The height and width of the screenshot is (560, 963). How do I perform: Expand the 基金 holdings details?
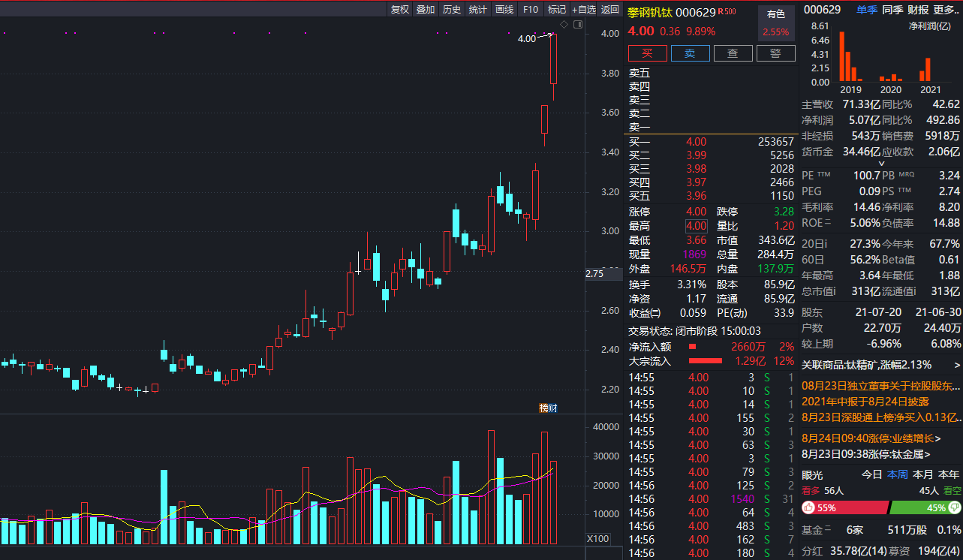click(828, 530)
